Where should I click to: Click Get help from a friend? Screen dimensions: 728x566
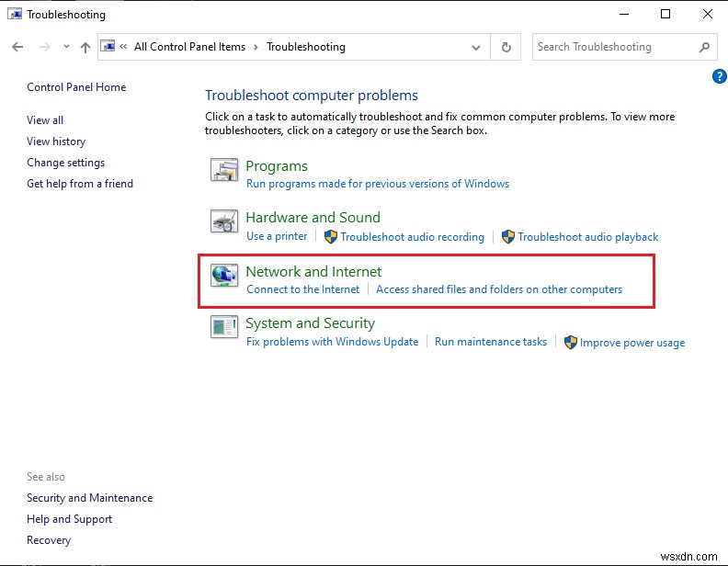[80, 184]
